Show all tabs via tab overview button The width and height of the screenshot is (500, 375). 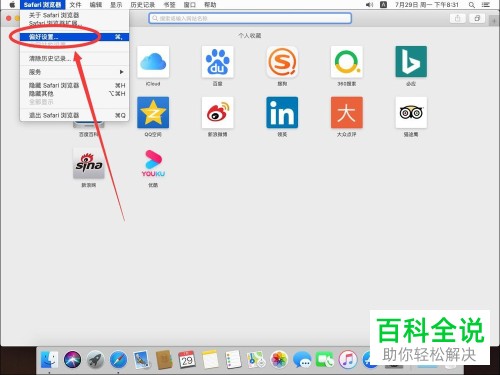pos(477,18)
